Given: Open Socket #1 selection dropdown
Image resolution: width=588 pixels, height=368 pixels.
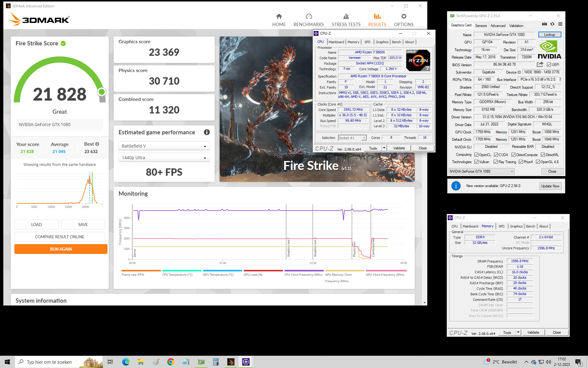Looking at the screenshot, I should 352,138.
